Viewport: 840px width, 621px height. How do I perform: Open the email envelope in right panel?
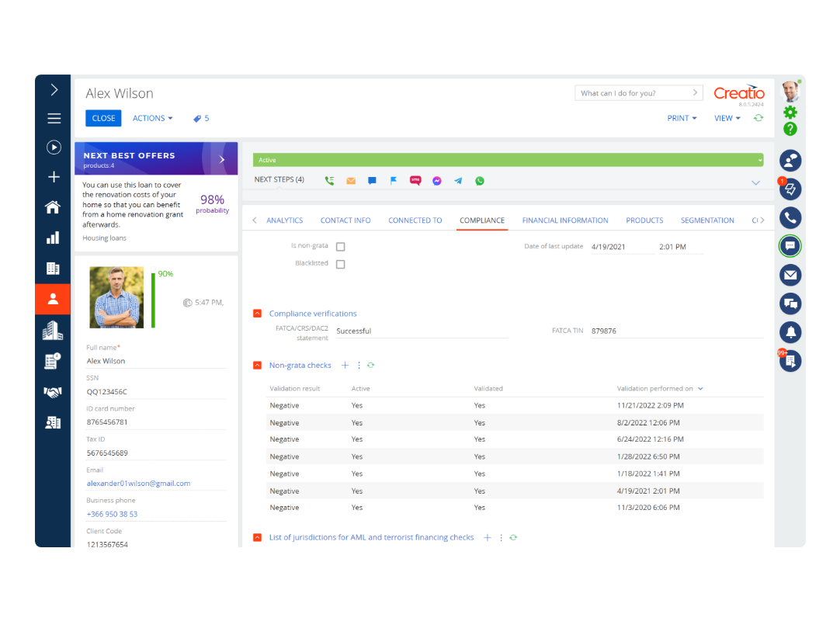click(790, 275)
